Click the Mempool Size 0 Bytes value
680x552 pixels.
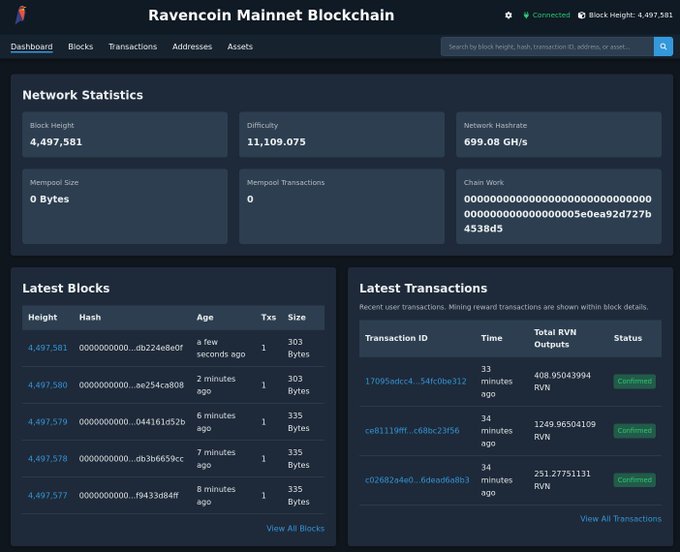click(49, 199)
